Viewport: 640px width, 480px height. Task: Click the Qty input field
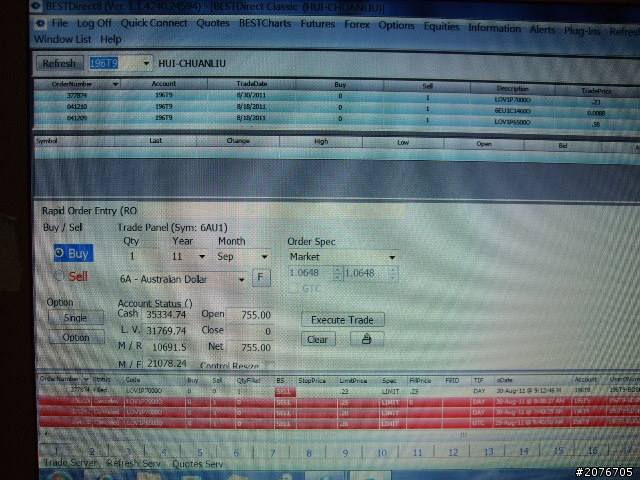tap(139, 256)
